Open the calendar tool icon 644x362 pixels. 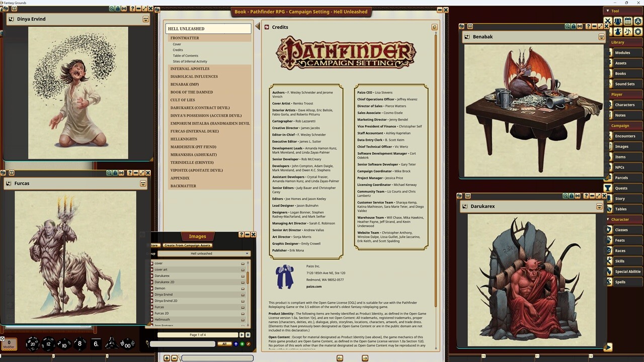point(628,21)
